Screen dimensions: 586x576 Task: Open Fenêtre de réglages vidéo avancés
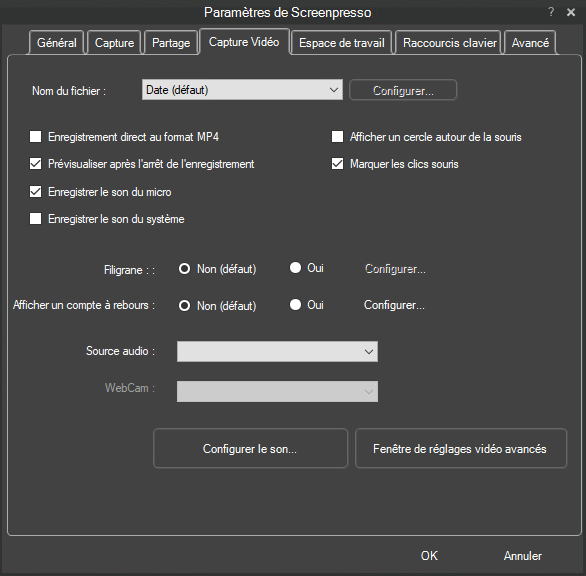pos(460,448)
